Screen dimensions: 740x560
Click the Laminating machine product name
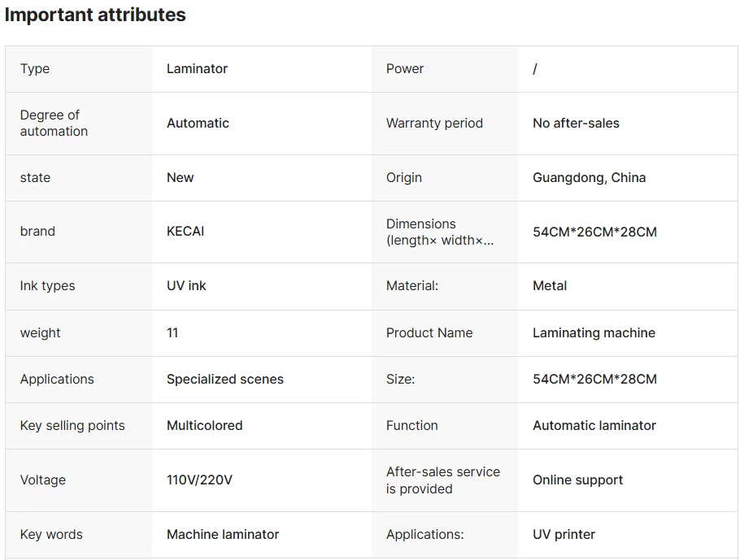[x=594, y=333]
